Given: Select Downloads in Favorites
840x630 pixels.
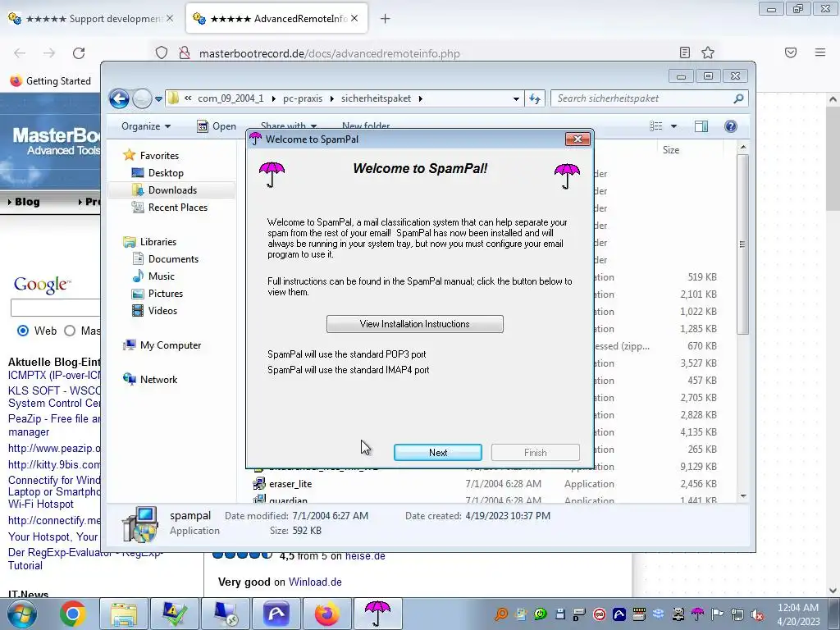Looking at the screenshot, I should pyautogui.click(x=172, y=190).
